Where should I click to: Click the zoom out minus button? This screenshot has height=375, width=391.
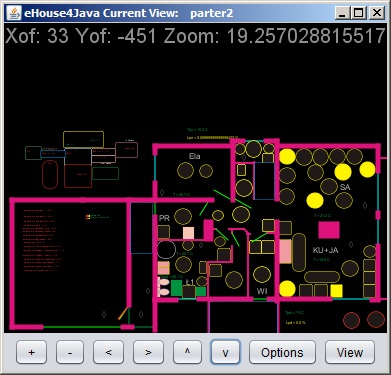tap(70, 352)
